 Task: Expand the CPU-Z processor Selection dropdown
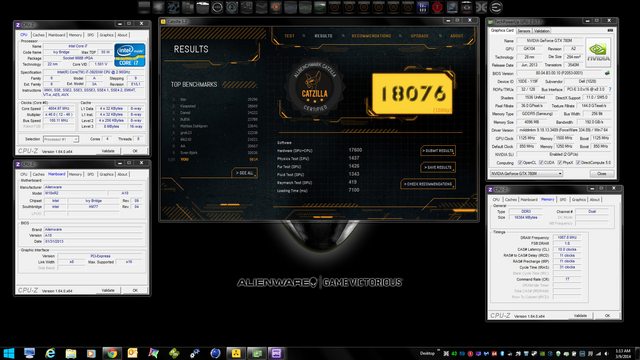[x=61, y=139]
